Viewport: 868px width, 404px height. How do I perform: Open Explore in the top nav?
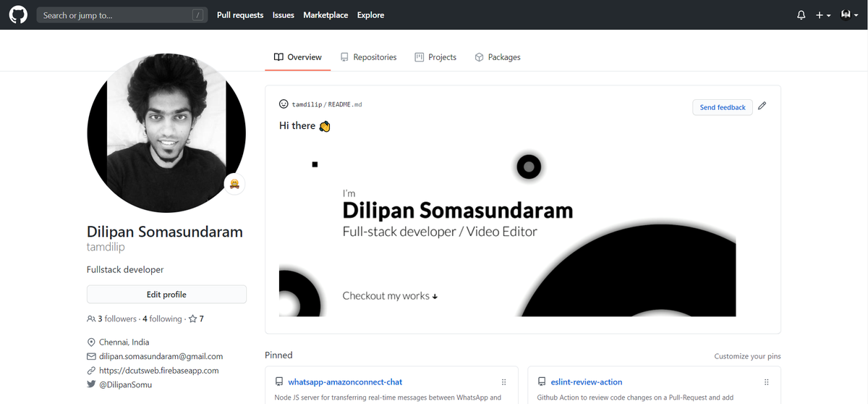coord(370,15)
